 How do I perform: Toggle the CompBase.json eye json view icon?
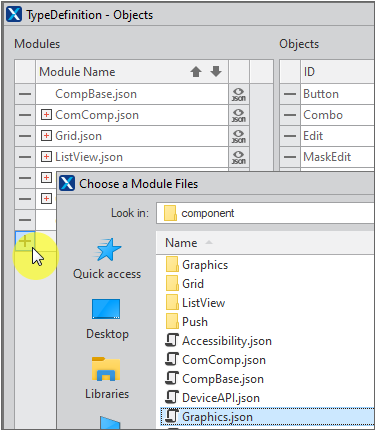pos(239,94)
